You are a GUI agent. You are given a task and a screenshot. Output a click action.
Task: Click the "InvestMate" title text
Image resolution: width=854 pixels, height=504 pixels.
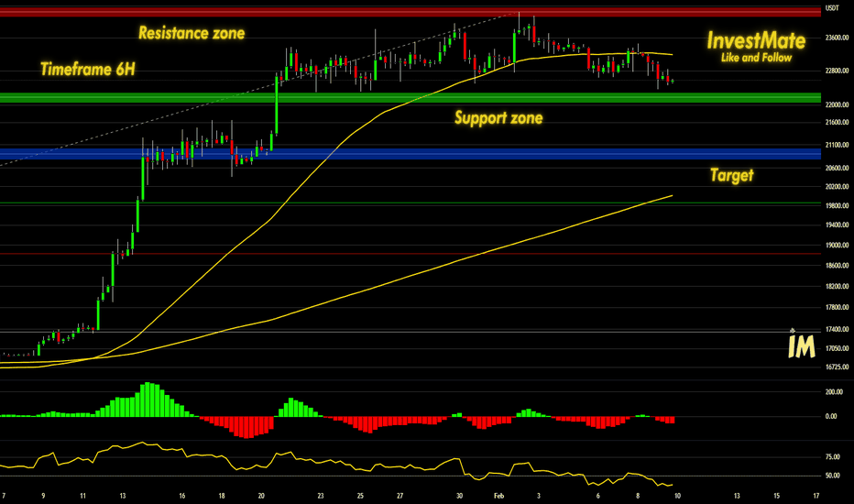coord(756,41)
